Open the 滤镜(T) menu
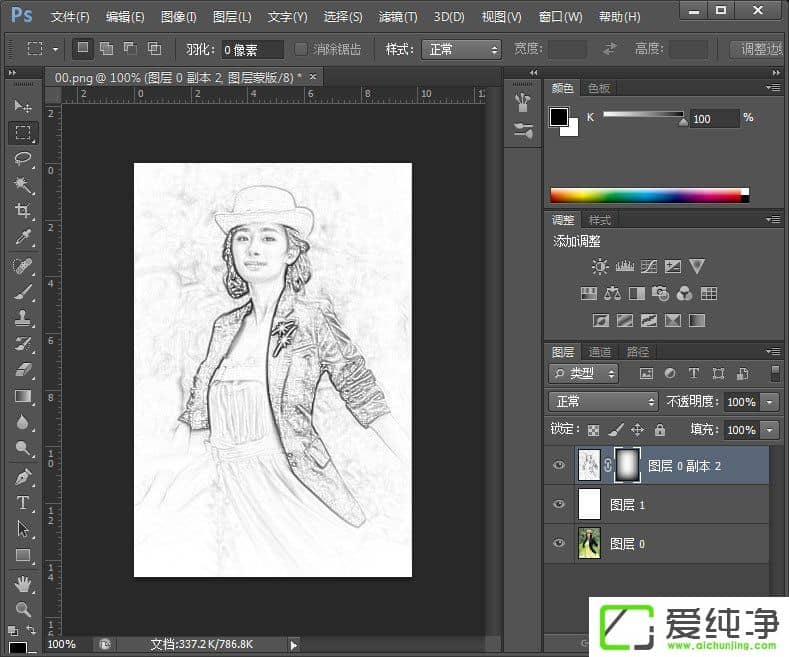This screenshot has height=657, width=789. (x=398, y=17)
